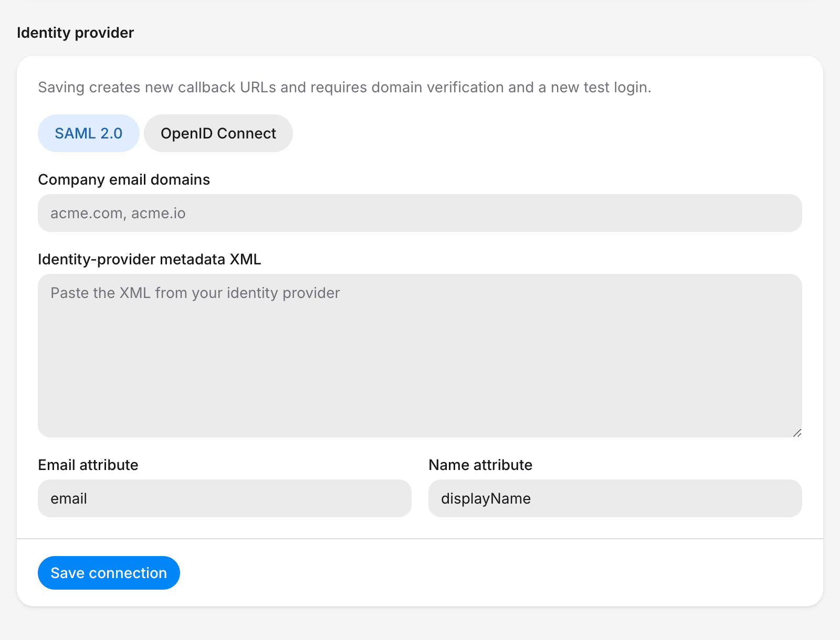Click the Email attribute label
Image resolution: width=840 pixels, height=640 pixels.
tap(88, 465)
